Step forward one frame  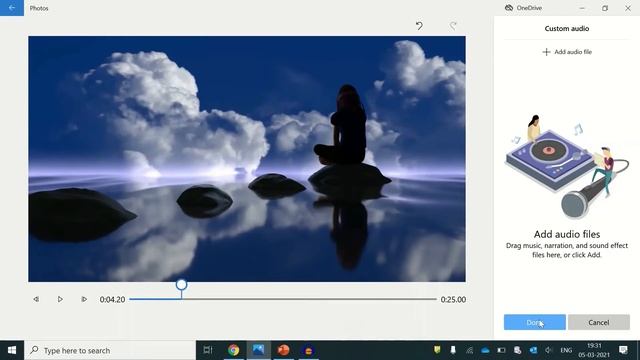pyautogui.click(x=84, y=299)
